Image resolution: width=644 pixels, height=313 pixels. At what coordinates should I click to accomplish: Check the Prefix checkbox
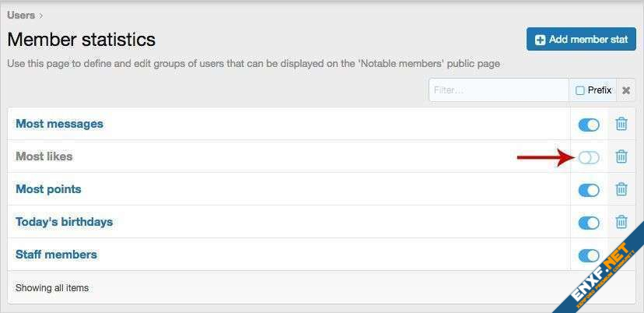pos(580,90)
